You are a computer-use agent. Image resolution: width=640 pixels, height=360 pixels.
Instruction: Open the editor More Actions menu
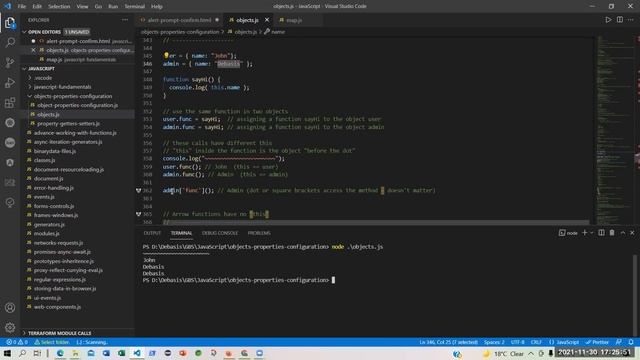click(x=631, y=20)
